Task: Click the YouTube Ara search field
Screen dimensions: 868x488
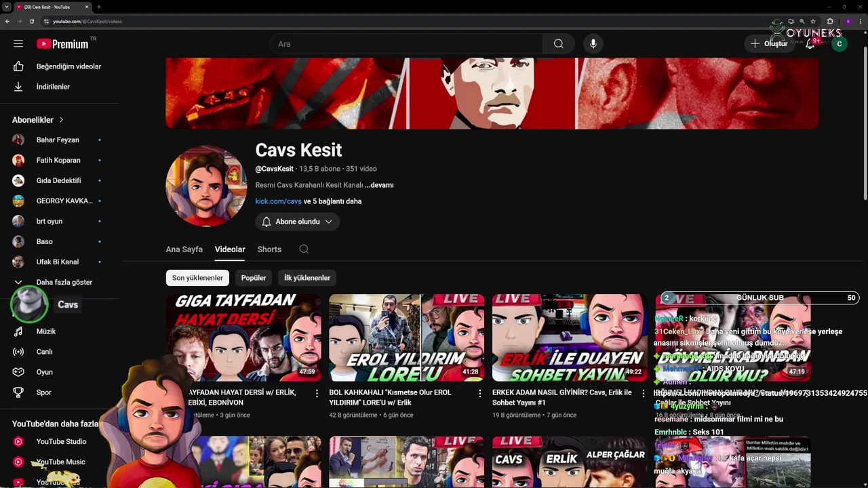Action: (406, 44)
